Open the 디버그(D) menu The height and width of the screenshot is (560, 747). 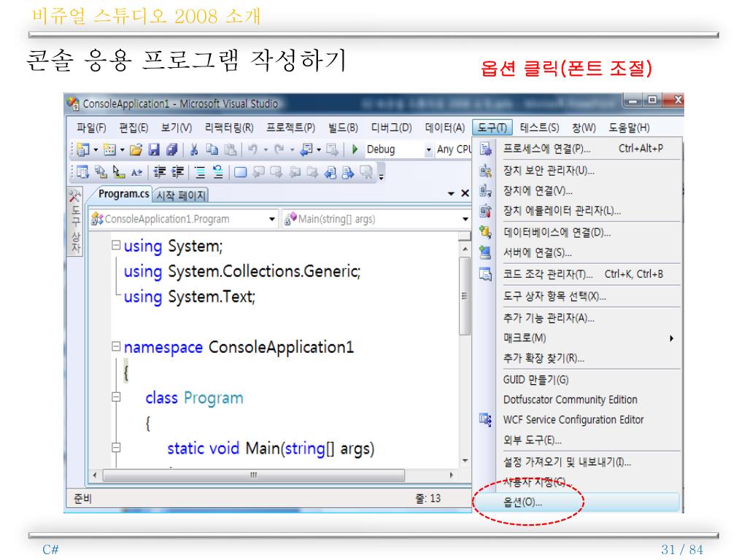tap(391, 128)
